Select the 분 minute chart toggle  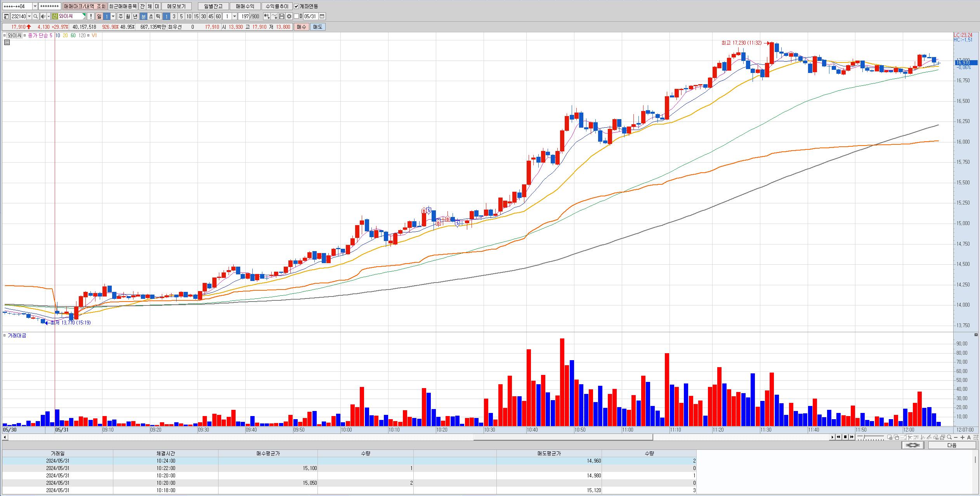[143, 16]
